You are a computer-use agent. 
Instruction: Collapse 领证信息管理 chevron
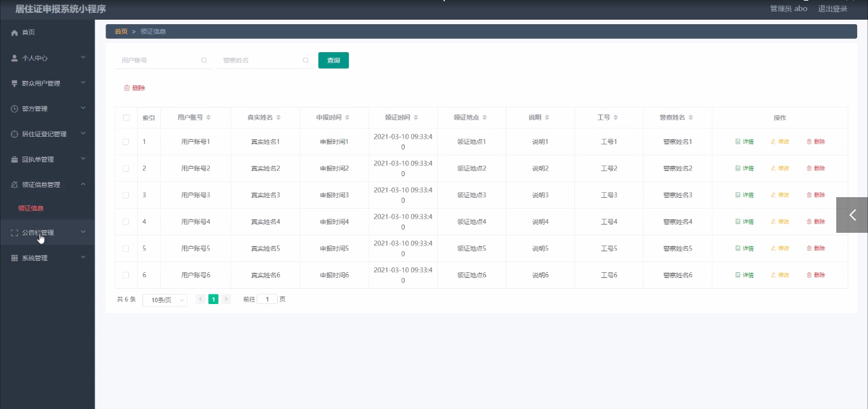(x=83, y=184)
